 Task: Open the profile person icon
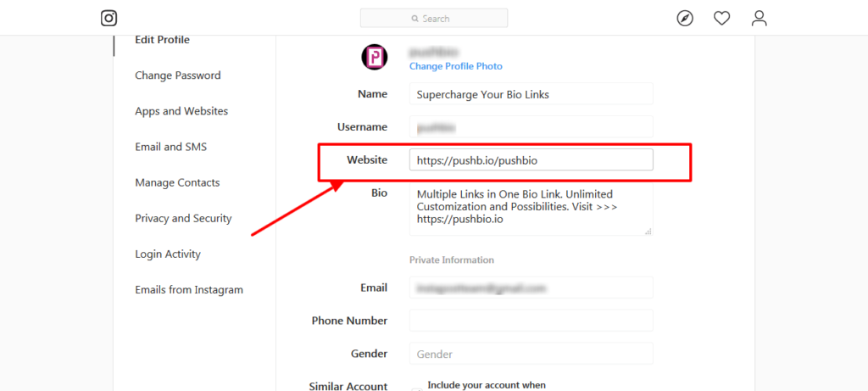click(759, 19)
